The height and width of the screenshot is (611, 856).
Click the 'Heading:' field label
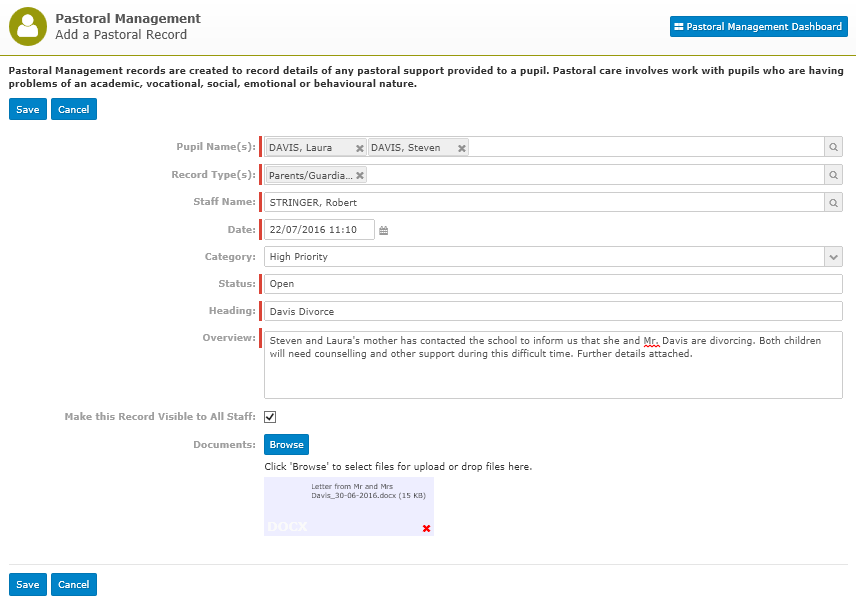point(232,311)
